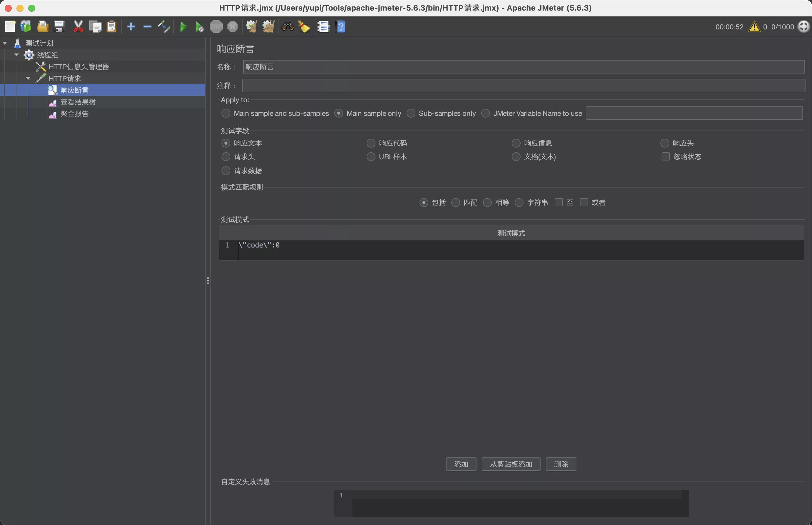Collapse the 线程组 tree arrow
This screenshot has height=525, width=812.
tap(16, 55)
